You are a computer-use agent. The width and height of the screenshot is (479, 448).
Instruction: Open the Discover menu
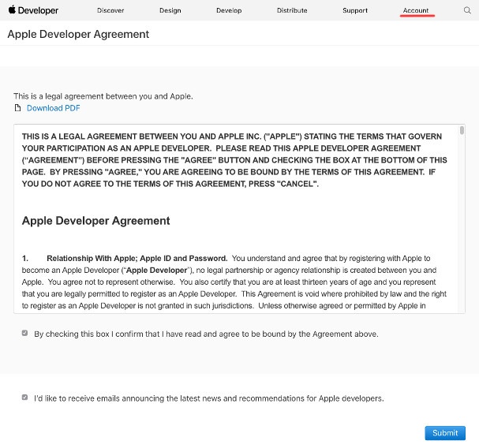pyautogui.click(x=110, y=10)
